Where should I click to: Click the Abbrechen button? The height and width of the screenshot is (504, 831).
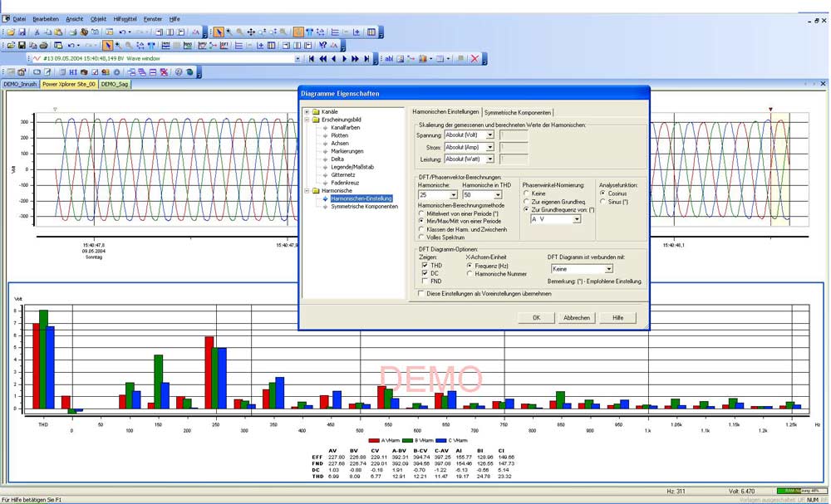point(576,318)
